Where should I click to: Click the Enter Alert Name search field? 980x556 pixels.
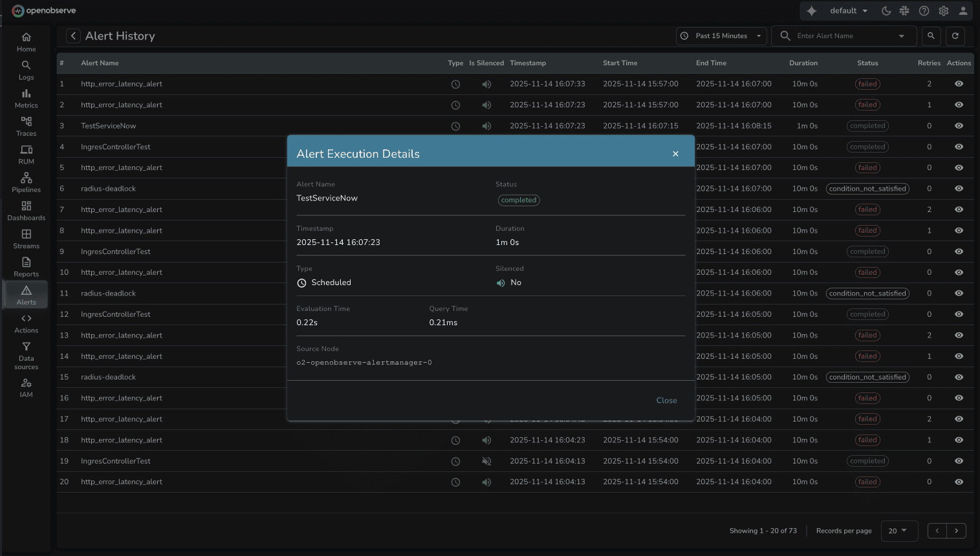841,36
